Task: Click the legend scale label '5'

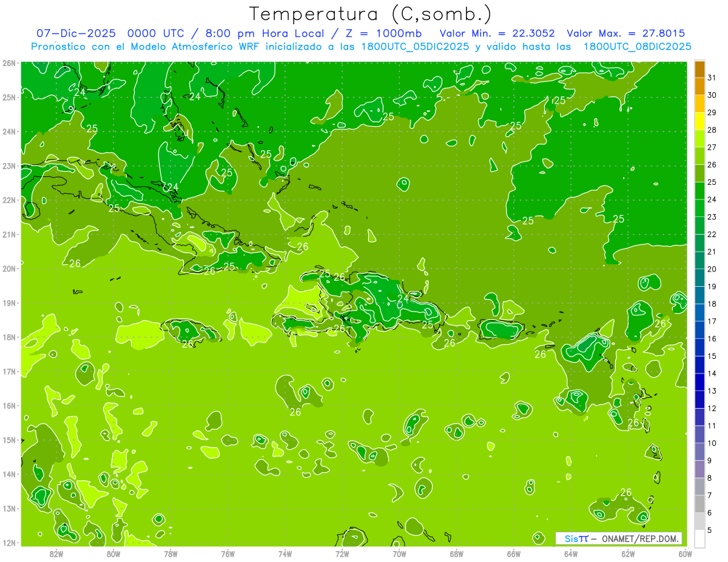Action: [x=711, y=530]
